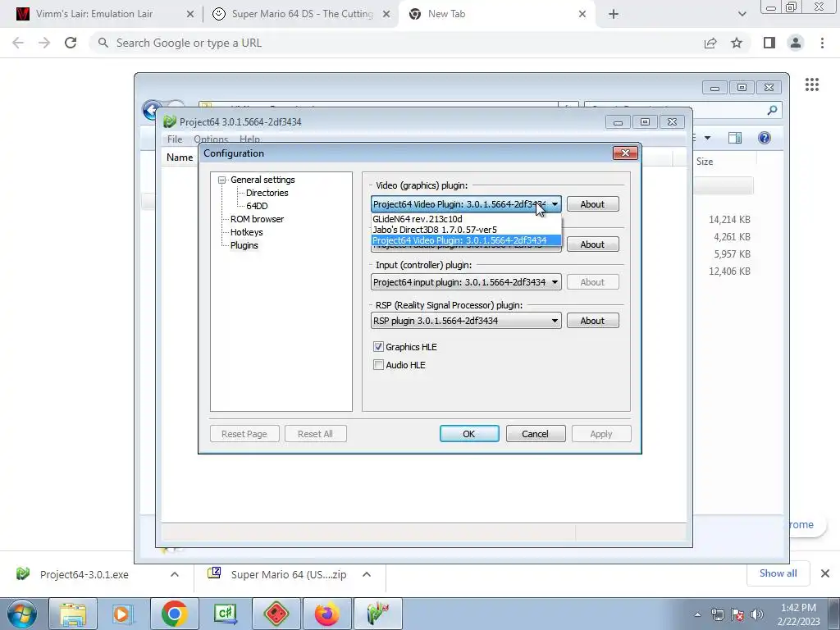The image size is (840, 630).
Task: Open Windows Start menu orb
Action: [x=22, y=614]
